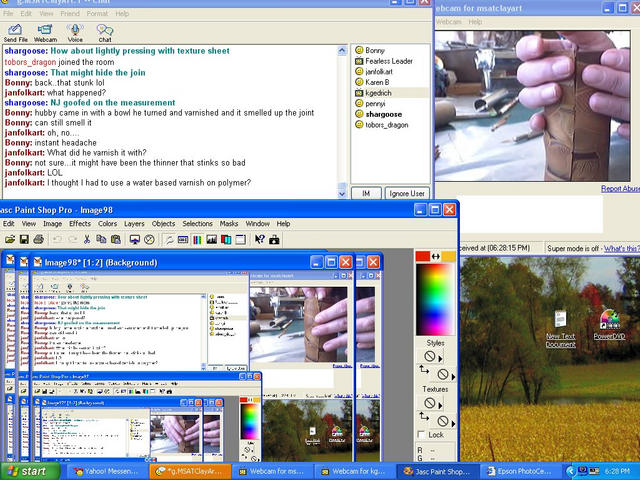Select user Bonny in room list
This screenshot has height=480, width=640.
[370, 50]
